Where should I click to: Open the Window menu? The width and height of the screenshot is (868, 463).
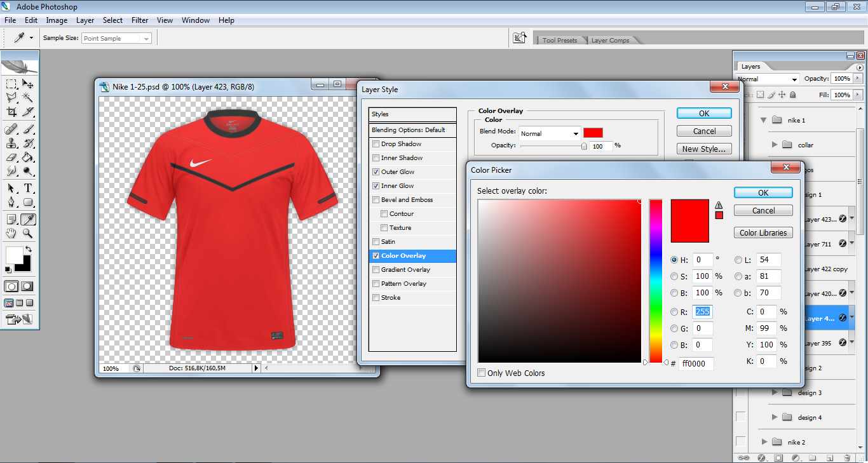pyautogui.click(x=196, y=20)
